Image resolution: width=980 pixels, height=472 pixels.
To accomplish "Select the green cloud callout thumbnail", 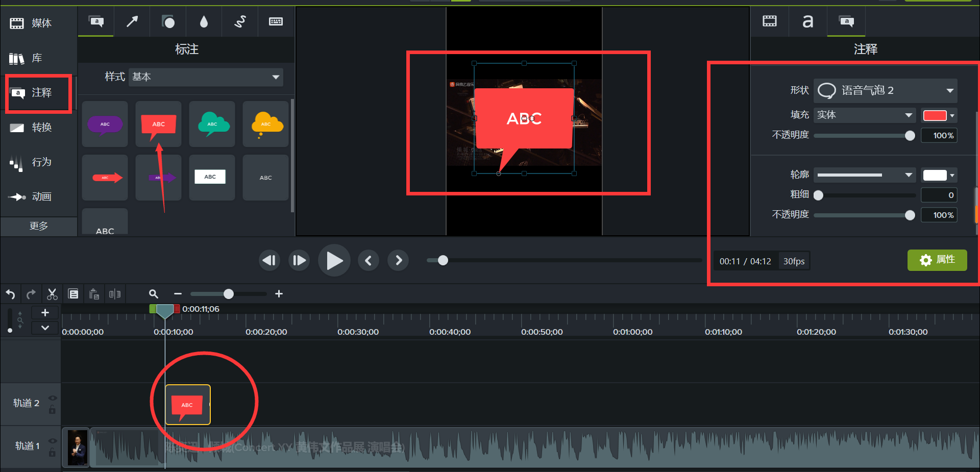I will [212, 124].
